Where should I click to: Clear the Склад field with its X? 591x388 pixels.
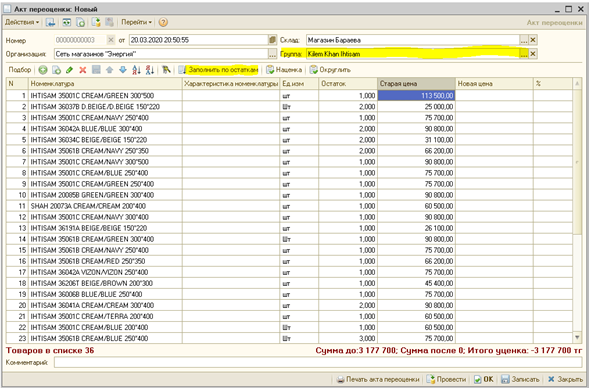(x=533, y=40)
